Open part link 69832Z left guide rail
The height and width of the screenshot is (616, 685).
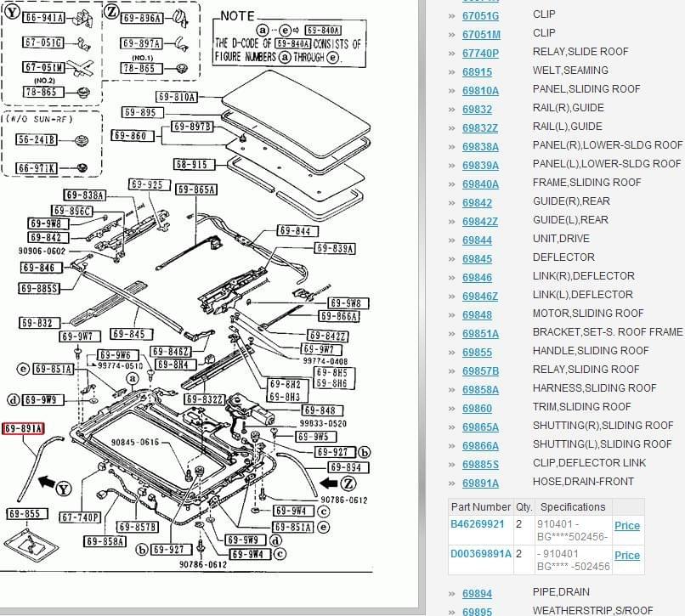479,128
